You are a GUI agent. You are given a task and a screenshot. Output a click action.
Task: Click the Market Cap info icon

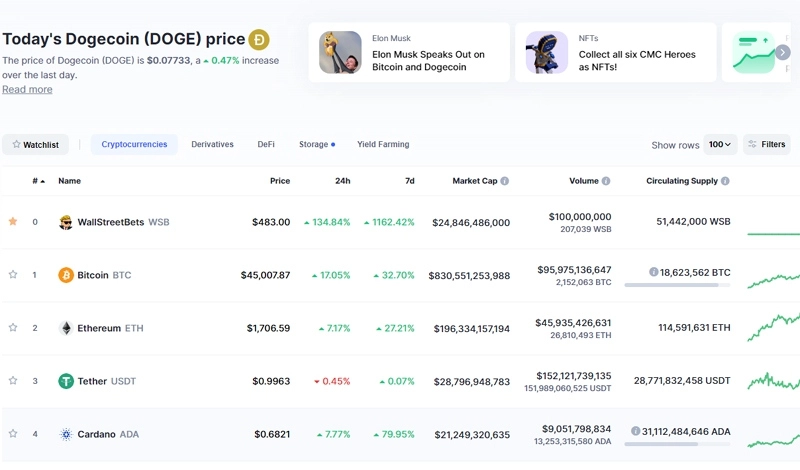pos(504,181)
